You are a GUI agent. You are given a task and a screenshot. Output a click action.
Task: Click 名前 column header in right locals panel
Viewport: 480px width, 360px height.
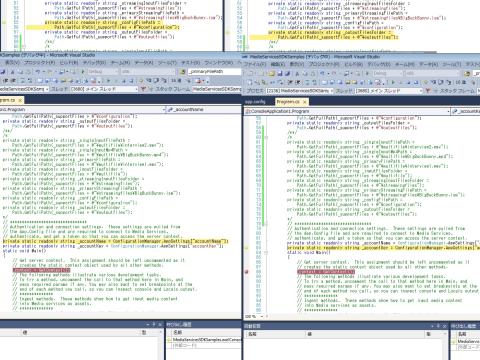click(x=252, y=334)
